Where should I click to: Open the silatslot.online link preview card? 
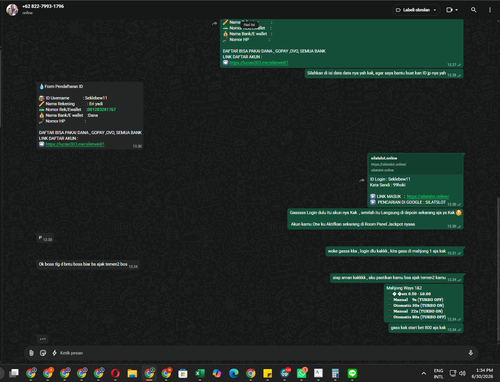[x=415, y=164]
